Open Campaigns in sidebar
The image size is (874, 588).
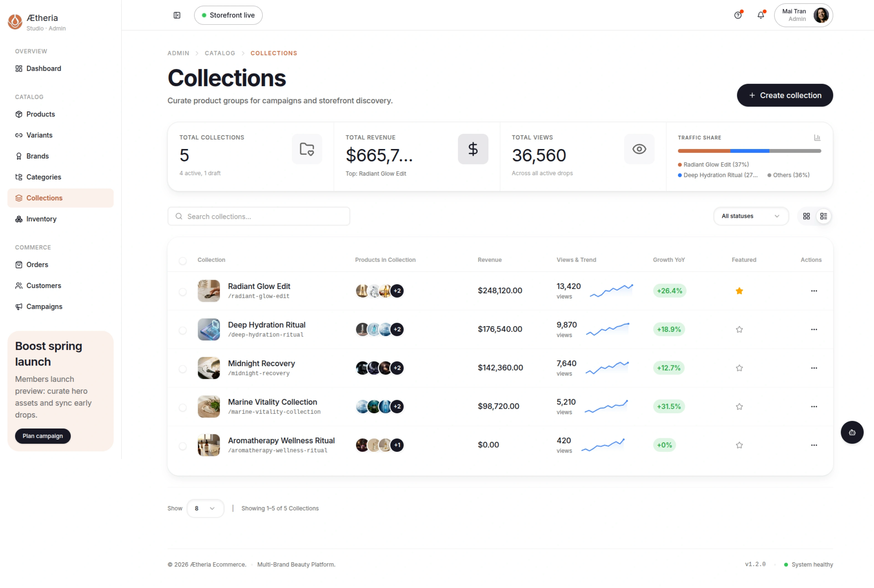coord(60,306)
